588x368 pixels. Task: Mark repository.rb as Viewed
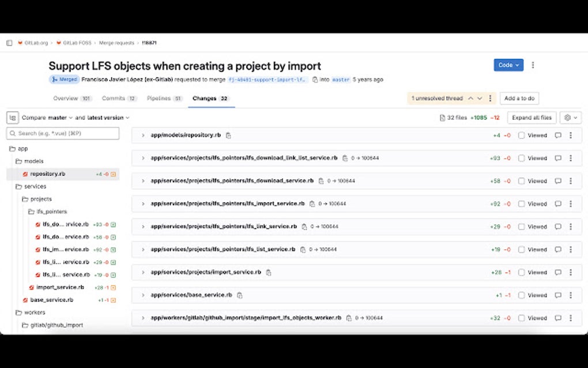(521, 136)
